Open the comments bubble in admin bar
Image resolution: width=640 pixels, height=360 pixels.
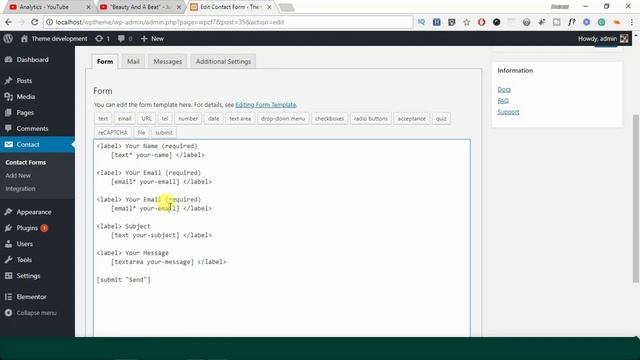(121, 39)
